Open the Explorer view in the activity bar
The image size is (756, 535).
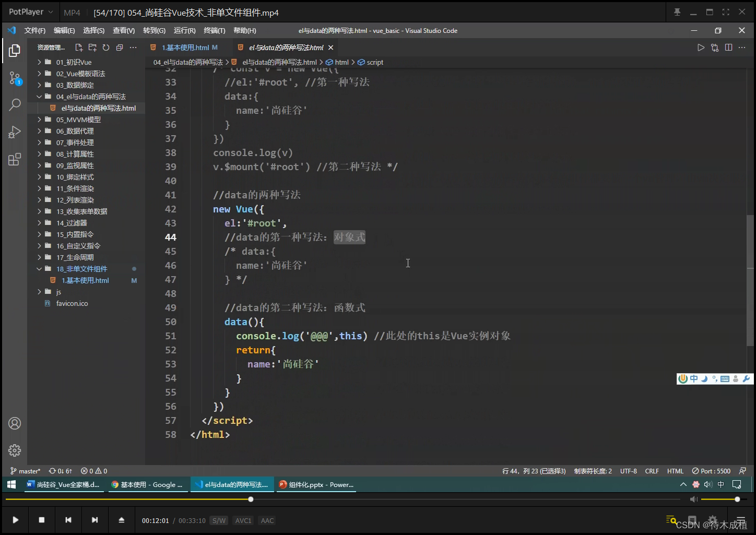pos(15,51)
